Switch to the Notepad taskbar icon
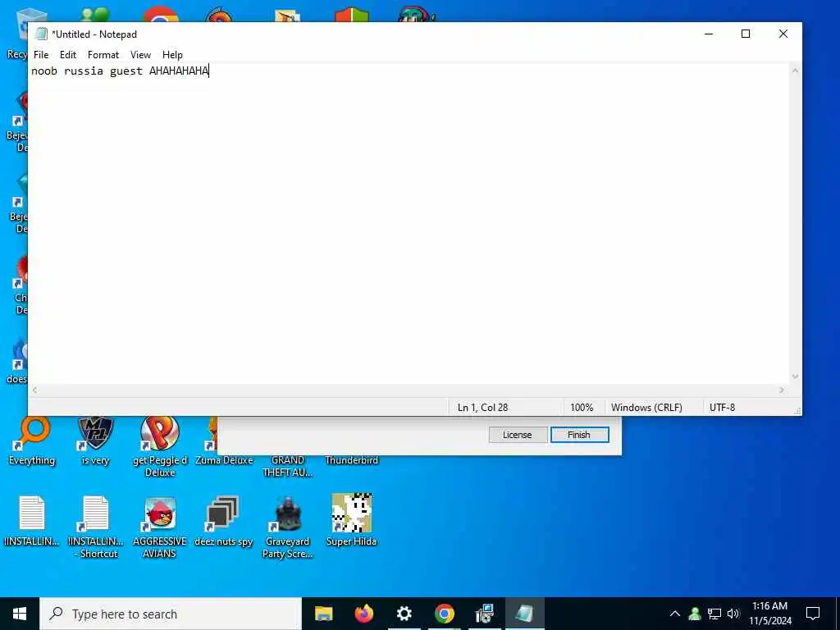The height and width of the screenshot is (630, 840). [x=524, y=614]
